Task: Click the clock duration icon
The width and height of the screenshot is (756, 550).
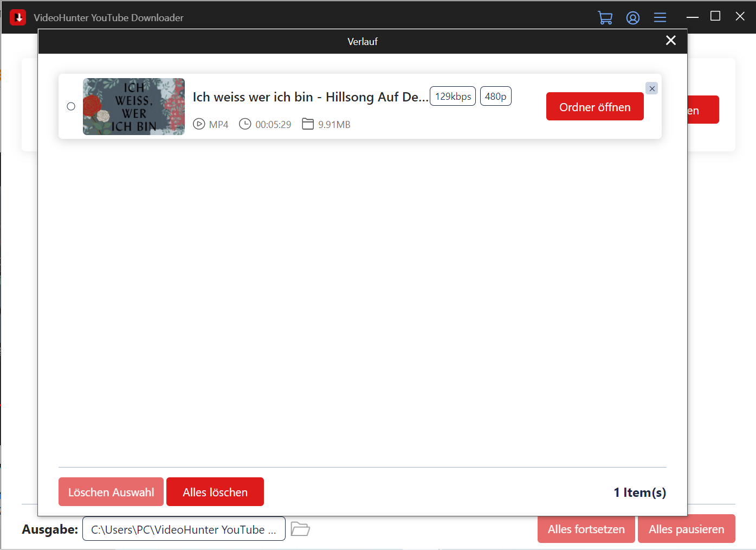Action: tap(245, 124)
